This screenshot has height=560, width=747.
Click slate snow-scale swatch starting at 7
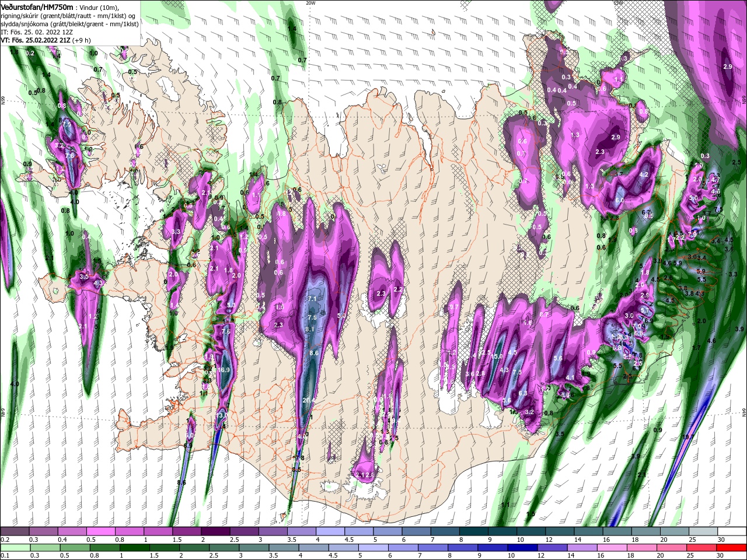445,531
